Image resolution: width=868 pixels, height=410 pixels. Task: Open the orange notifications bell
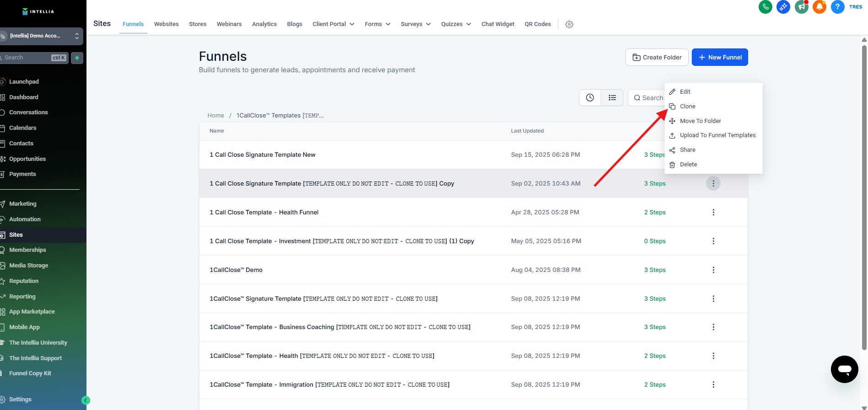click(819, 7)
